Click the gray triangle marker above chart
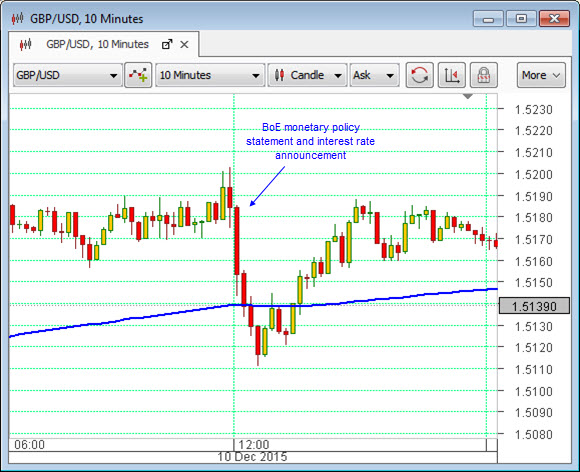Screen dimensions: 580x472 468,97
